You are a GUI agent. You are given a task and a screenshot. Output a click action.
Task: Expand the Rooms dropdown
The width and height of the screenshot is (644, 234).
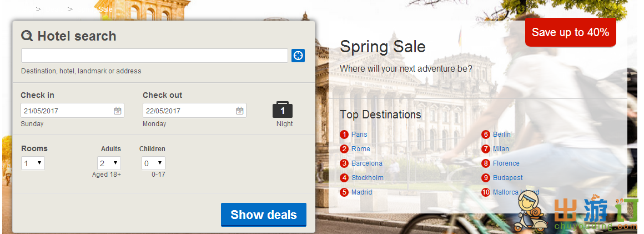(x=33, y=163)
